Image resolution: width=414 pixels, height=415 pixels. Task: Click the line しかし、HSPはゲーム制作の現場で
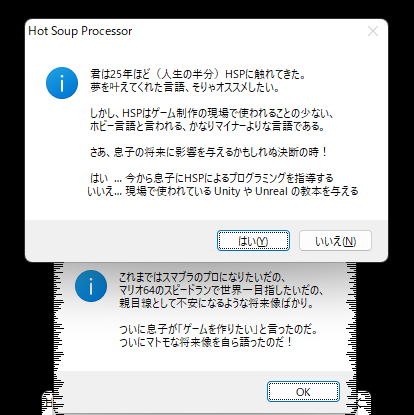coord(212,113)
